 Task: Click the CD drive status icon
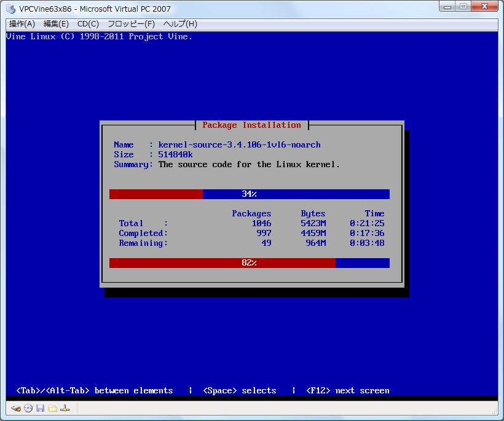[28, 409]
